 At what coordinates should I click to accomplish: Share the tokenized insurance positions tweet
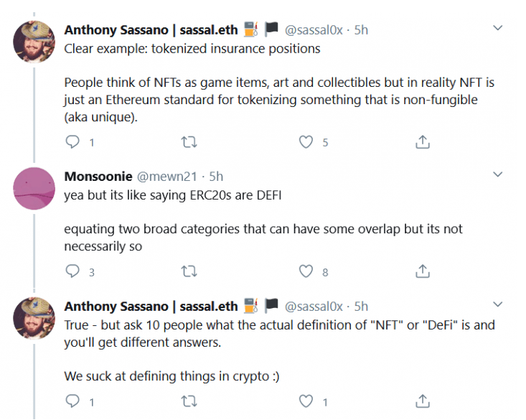pyautogui.click(x=423, y=142)
